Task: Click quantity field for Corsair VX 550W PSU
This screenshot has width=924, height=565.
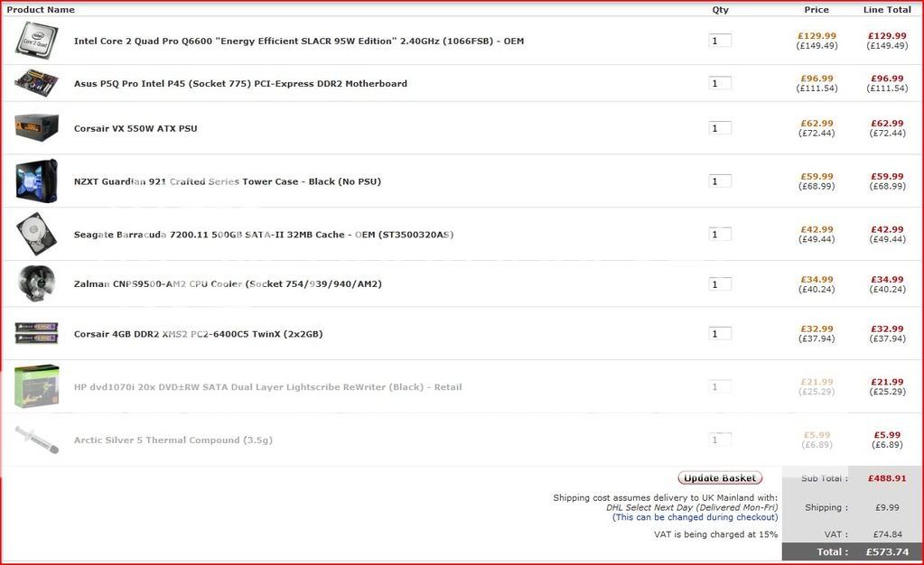Action: click(x=720, y=128)
